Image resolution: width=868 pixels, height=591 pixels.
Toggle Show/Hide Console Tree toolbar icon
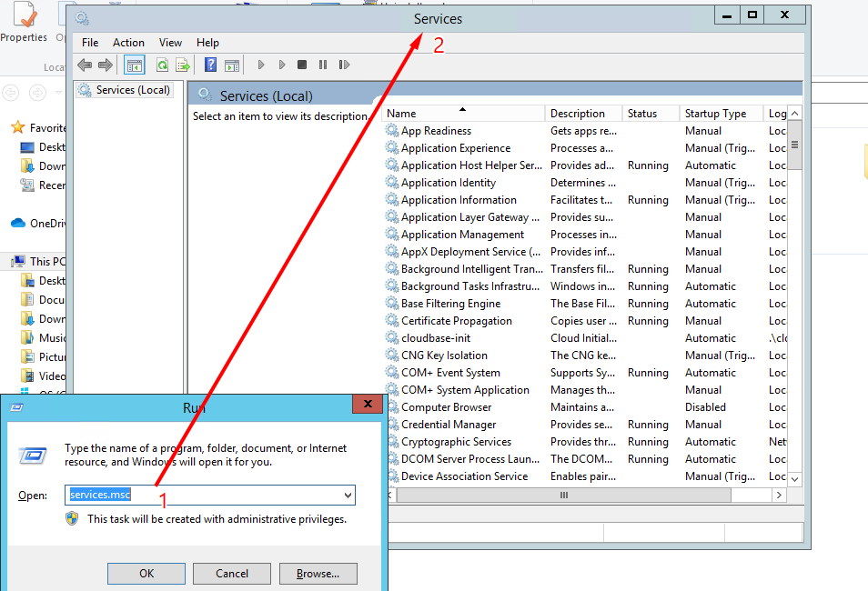tap(135, 65)
